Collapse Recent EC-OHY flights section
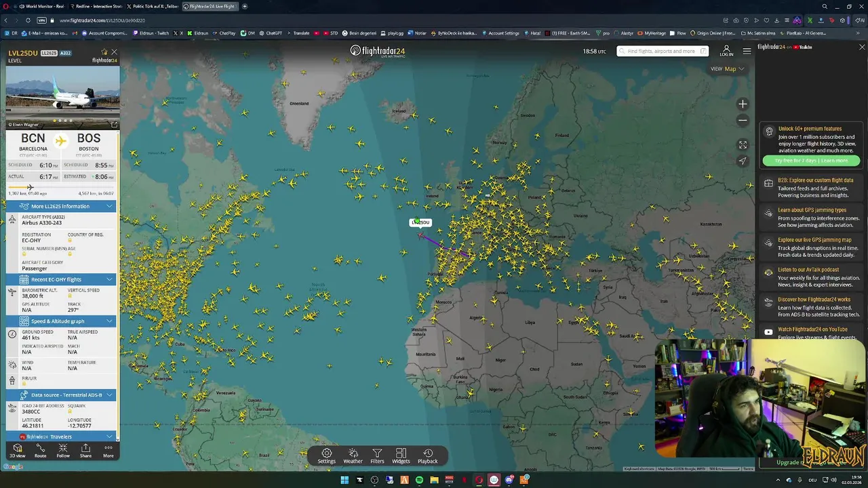Viewport: 868px width, 488px height. coord(61,279)
